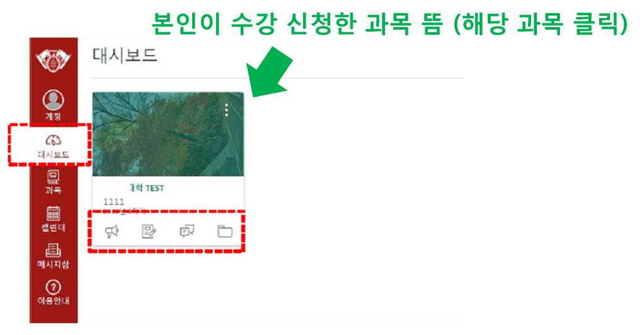Click the discussions speech bubbles icon on card
This screenshot has height=335, width=644.
tap(187, 232)
